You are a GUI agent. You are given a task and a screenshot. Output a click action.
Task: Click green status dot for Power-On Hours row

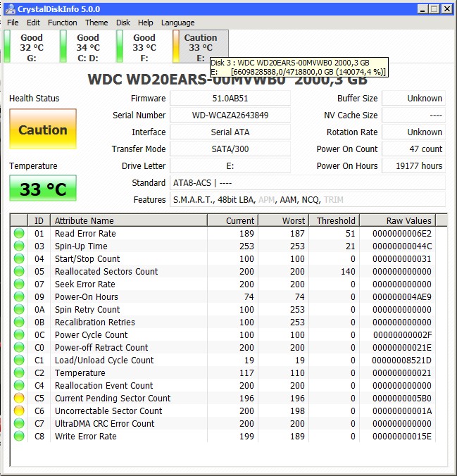pos(19,297)
